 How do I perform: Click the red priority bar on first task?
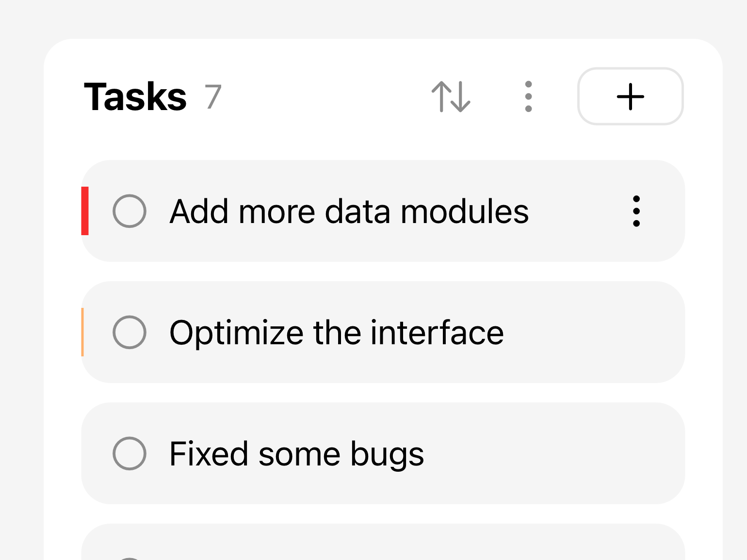(85, 211)
